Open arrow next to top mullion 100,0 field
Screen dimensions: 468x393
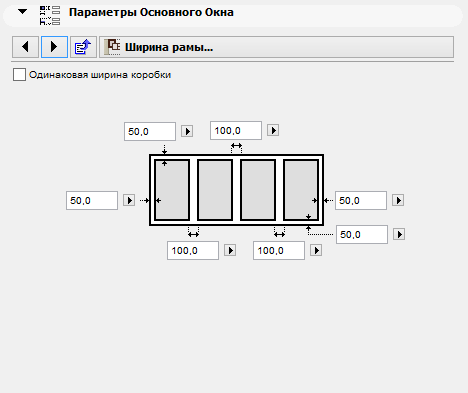point(273,130)
